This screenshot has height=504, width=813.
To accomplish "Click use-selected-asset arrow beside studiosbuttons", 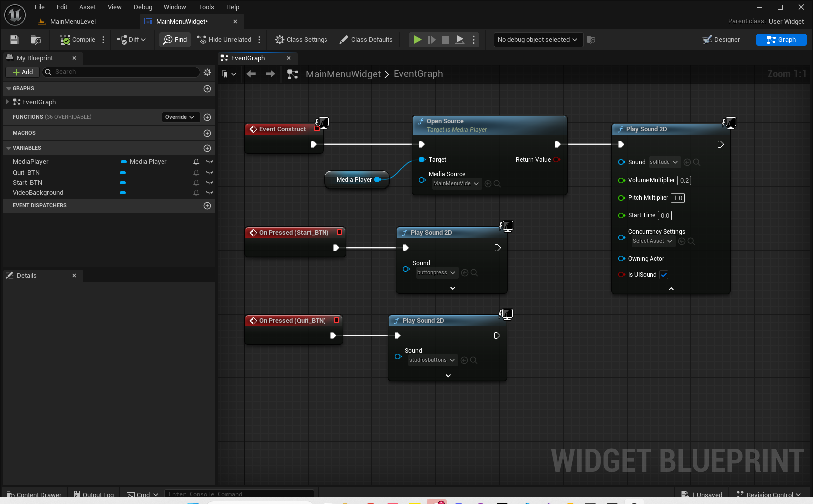I will pos(464,360).
